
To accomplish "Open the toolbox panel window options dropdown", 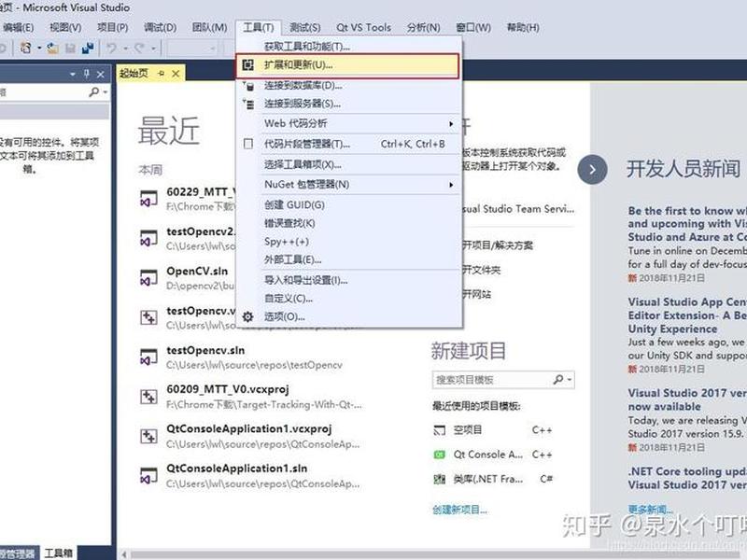I will (x=73, y=75).
